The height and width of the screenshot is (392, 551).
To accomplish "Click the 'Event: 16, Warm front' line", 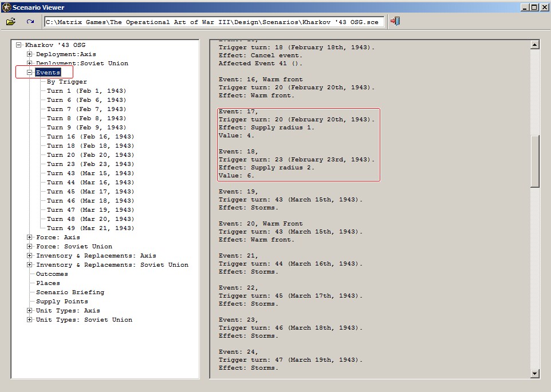I will [261, 80].
